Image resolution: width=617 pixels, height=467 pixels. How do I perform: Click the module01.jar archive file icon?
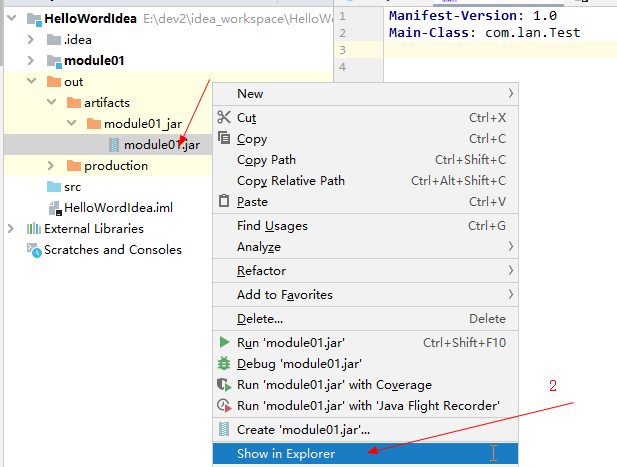click(x=113, y=145)
